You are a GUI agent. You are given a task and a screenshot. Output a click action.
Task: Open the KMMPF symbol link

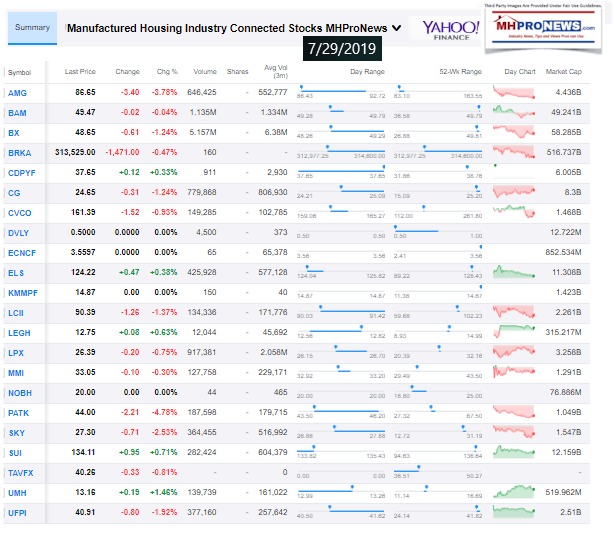tap(23, 293)
